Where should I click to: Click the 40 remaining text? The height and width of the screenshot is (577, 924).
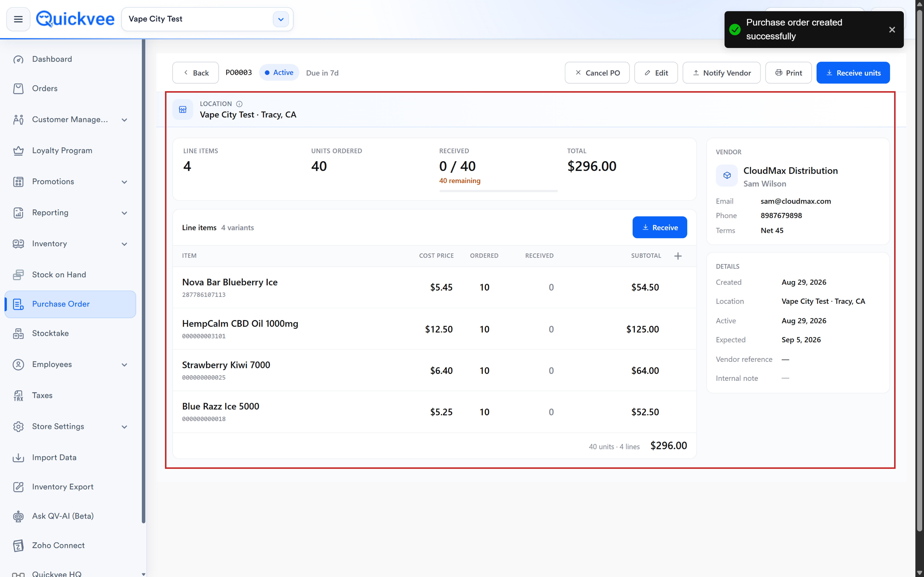click(460, 181)
